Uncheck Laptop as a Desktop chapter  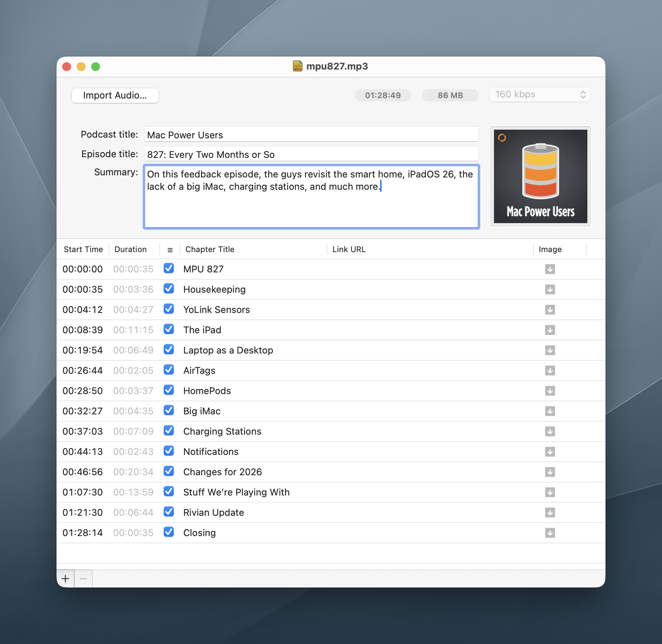coord(169,350)
